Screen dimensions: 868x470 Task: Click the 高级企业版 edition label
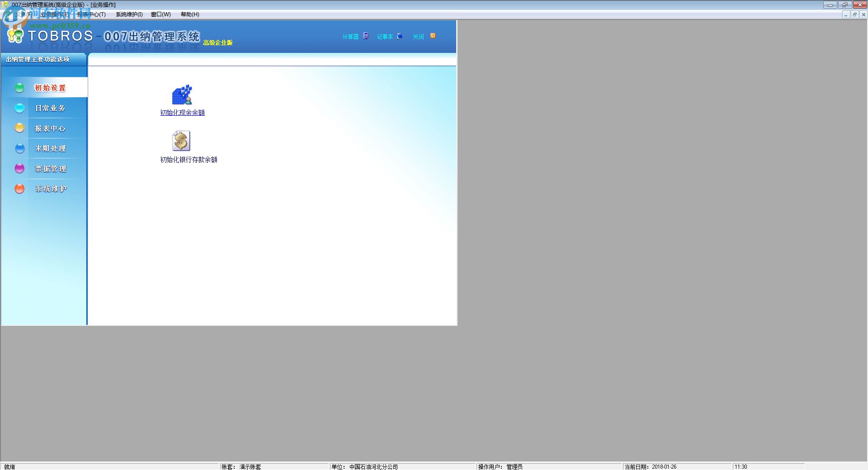pos(217,42)
